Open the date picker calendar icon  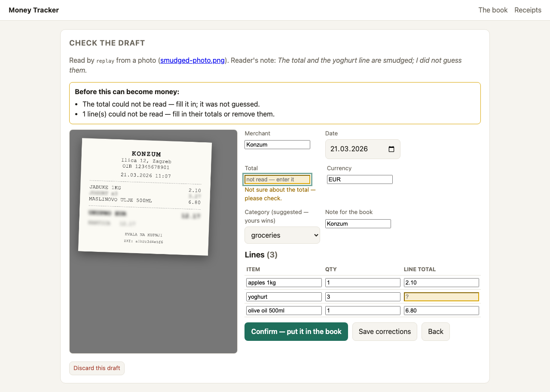pos(391,149)
